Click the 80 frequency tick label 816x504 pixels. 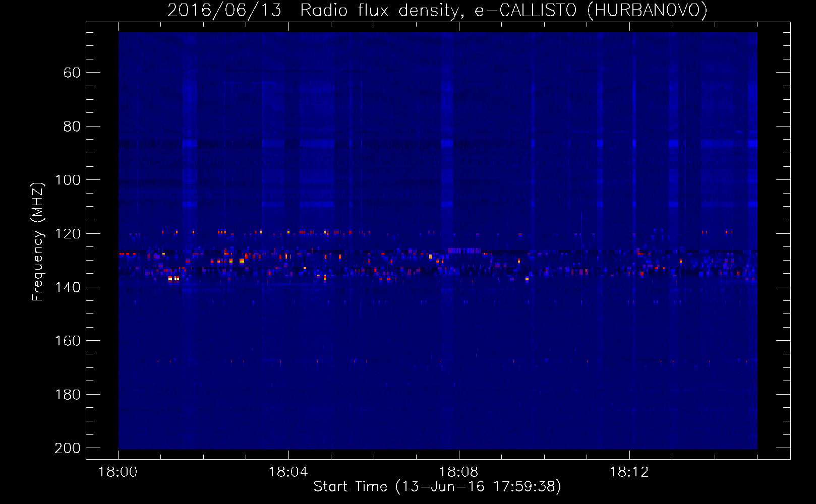[x=72, y=127]
